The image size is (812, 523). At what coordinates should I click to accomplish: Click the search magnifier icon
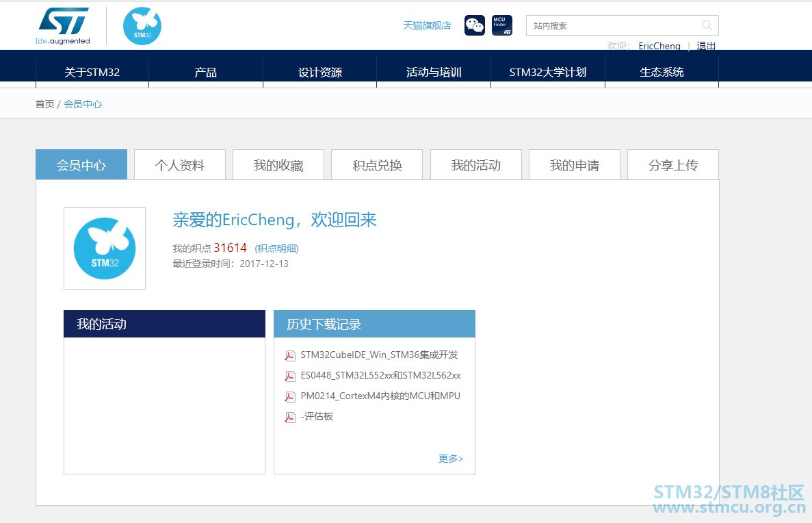[707, 25]
